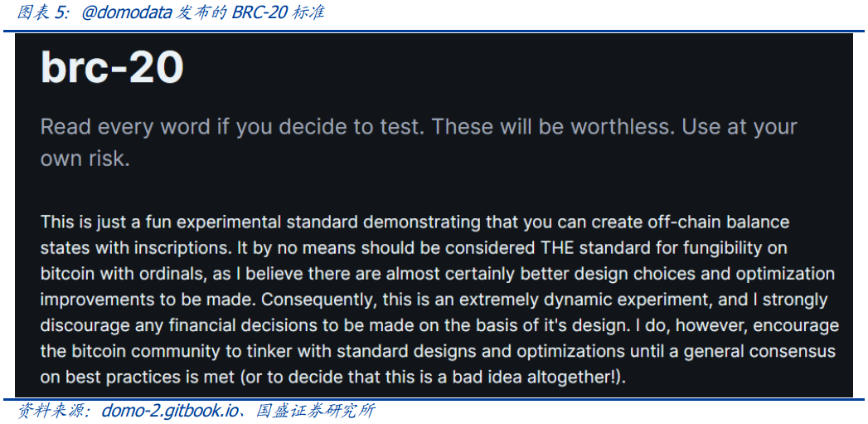The width and height of the screenshot is (868, 424).
Task: Click the brc-20 heading
Action: (x=112, y=66)
